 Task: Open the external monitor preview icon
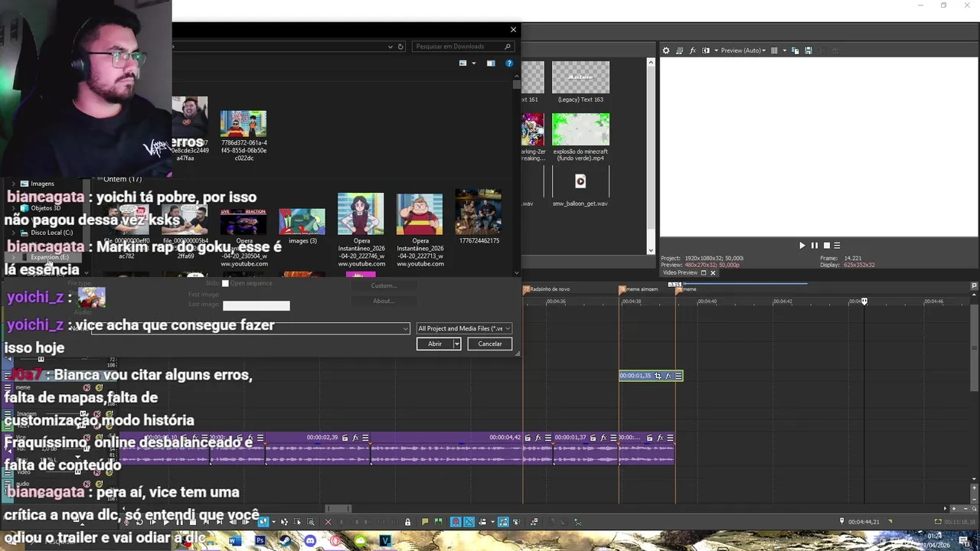coord(679,51)
